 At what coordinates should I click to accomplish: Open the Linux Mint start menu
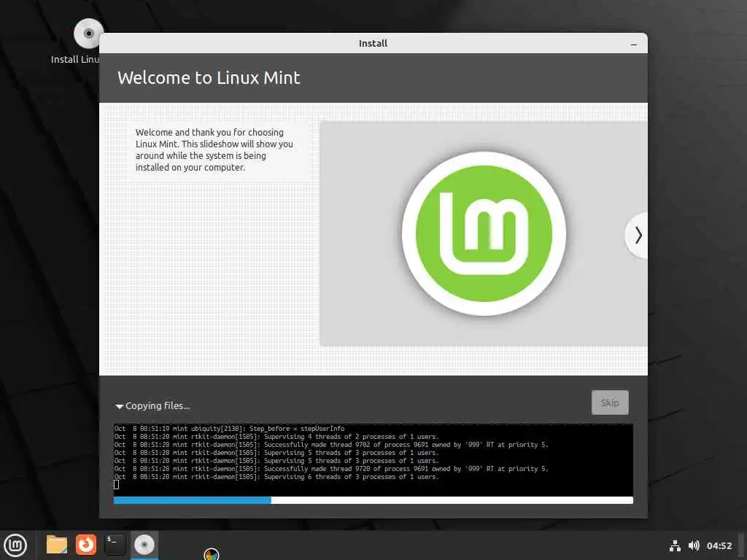pos(15,545)
